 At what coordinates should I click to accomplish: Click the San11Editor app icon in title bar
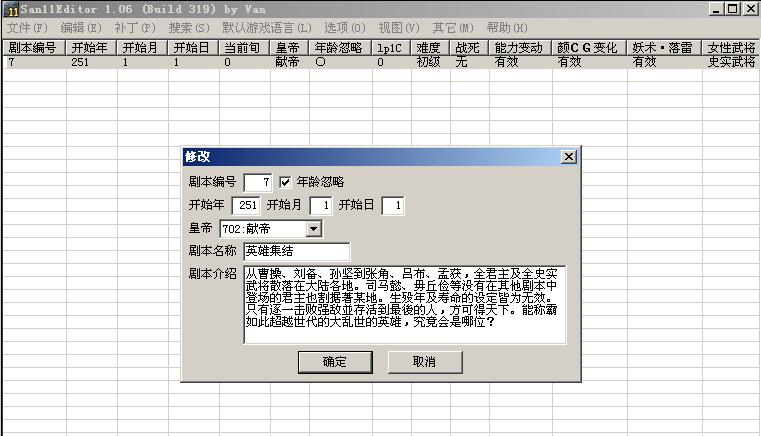point(12,9)
